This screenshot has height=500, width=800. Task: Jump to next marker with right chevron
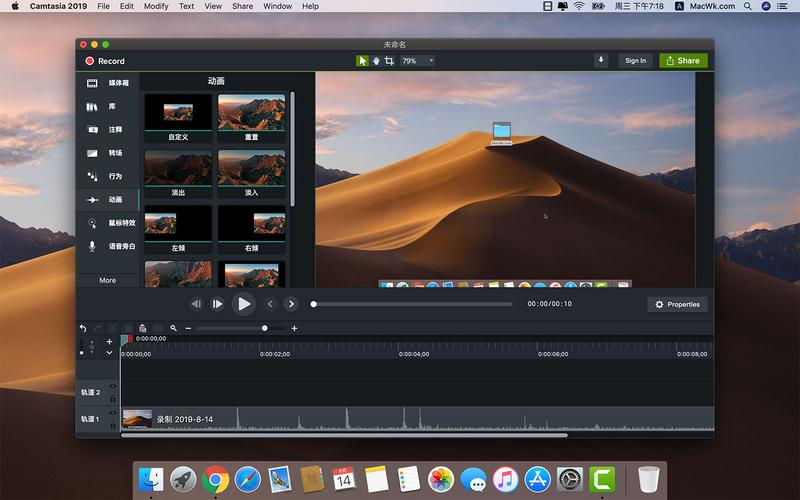pos(291,304)
